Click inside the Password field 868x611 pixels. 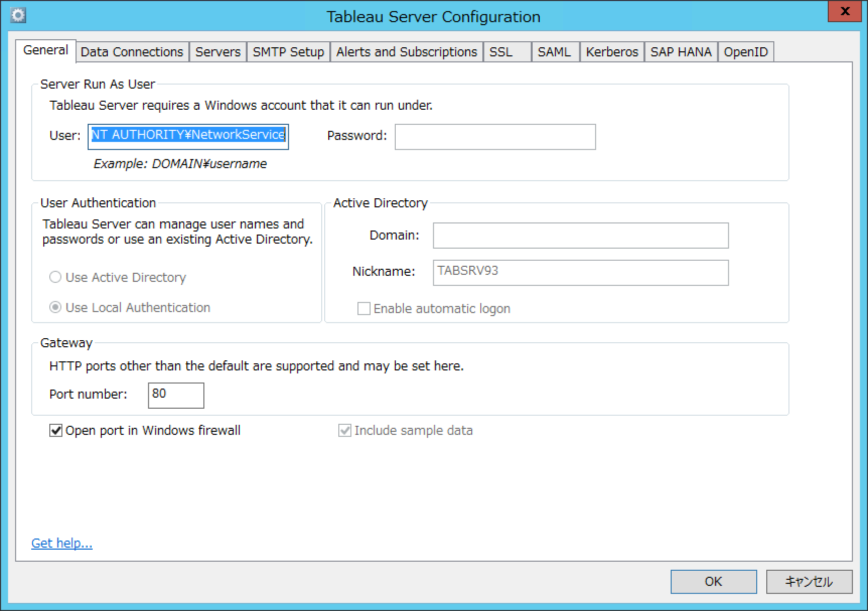pyautogui.click(x=494, y=136)
